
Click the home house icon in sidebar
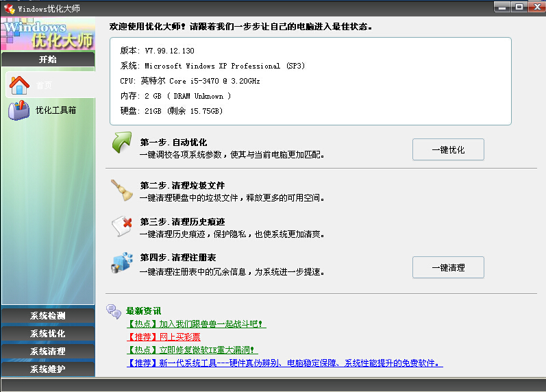point(19,86)
